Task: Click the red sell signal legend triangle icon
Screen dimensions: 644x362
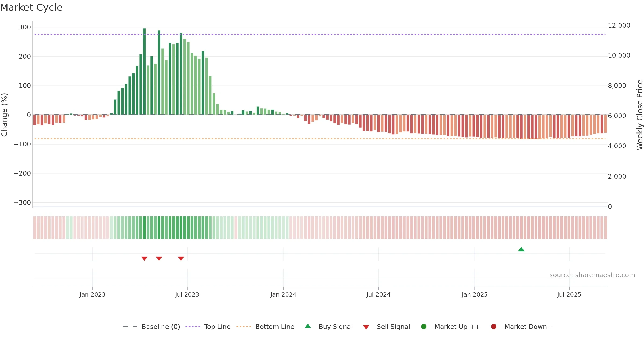Action: tap(366, 327)
